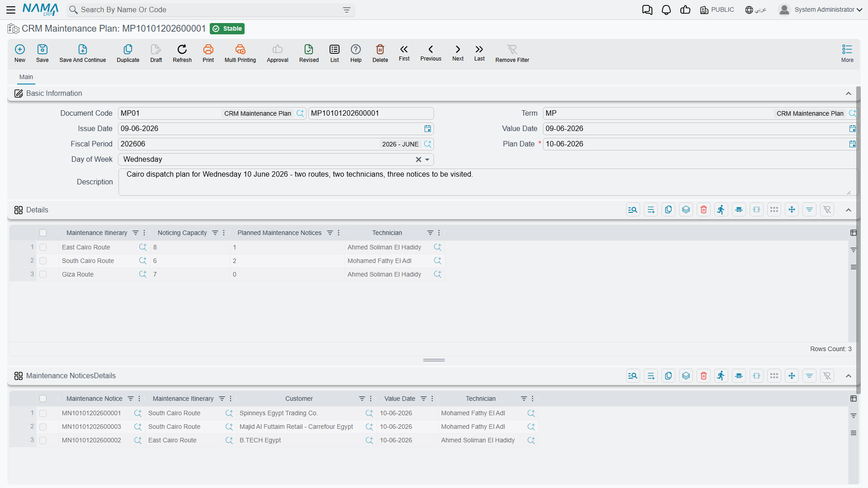Open Noticing Capacity column filter

[215, 233]
